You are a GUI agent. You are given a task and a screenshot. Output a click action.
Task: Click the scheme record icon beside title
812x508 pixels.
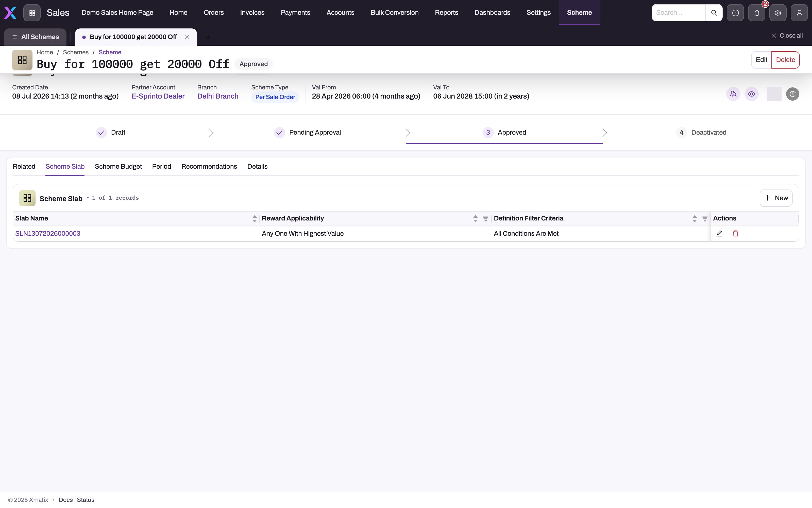22,60
